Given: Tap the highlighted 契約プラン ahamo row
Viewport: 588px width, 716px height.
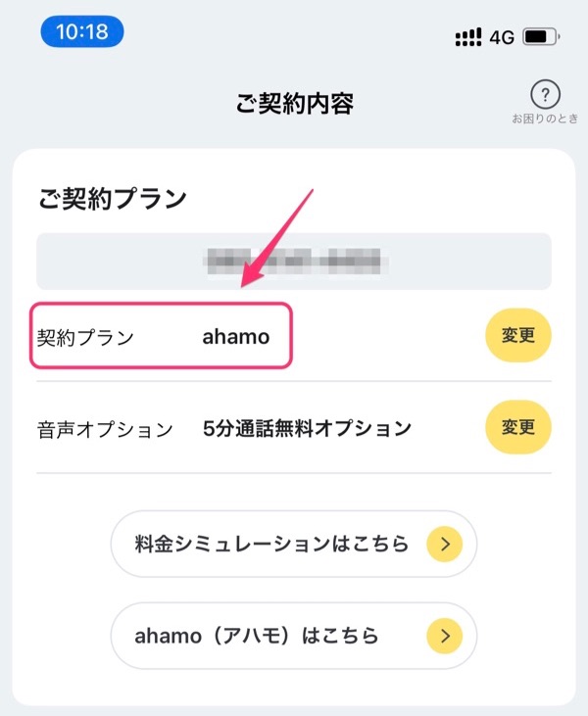Looking at the screenshot, I should coord(161,335).
